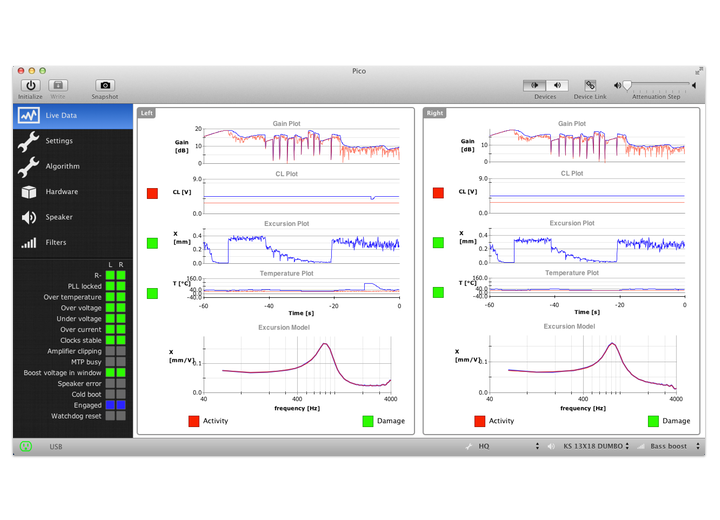Click the sidebar Speaker volume icon

tap(28, 217)
